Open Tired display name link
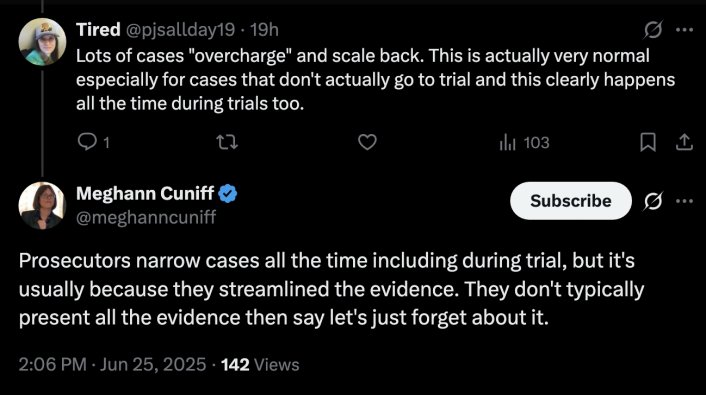Screen dimensions: 706x395 (x=98, y=30)
